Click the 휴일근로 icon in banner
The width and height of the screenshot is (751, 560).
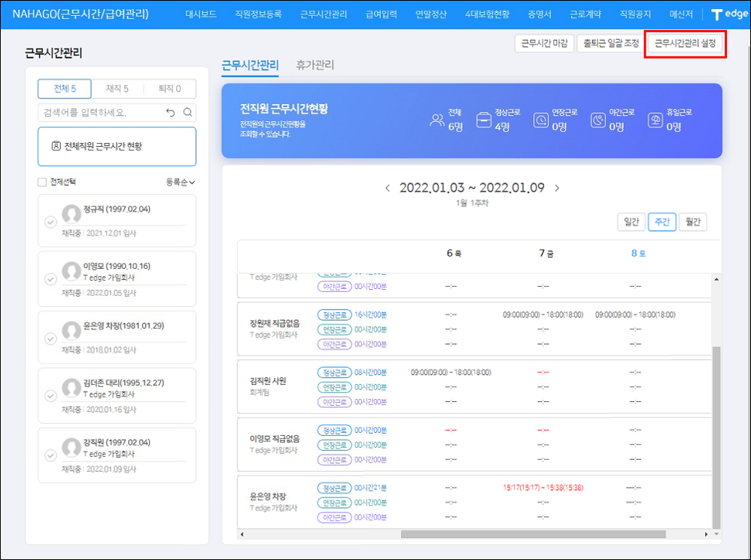click(x=655, y=120)
